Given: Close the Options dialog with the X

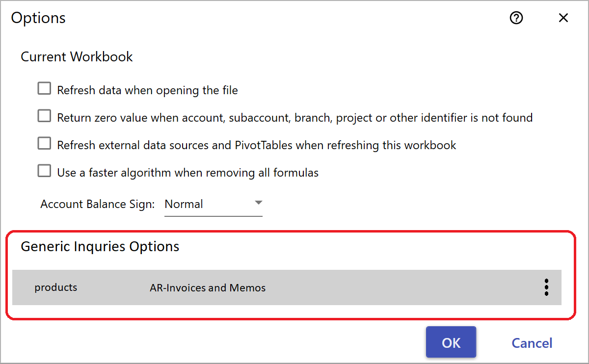Looking at the screenshot, I should 563,18.
